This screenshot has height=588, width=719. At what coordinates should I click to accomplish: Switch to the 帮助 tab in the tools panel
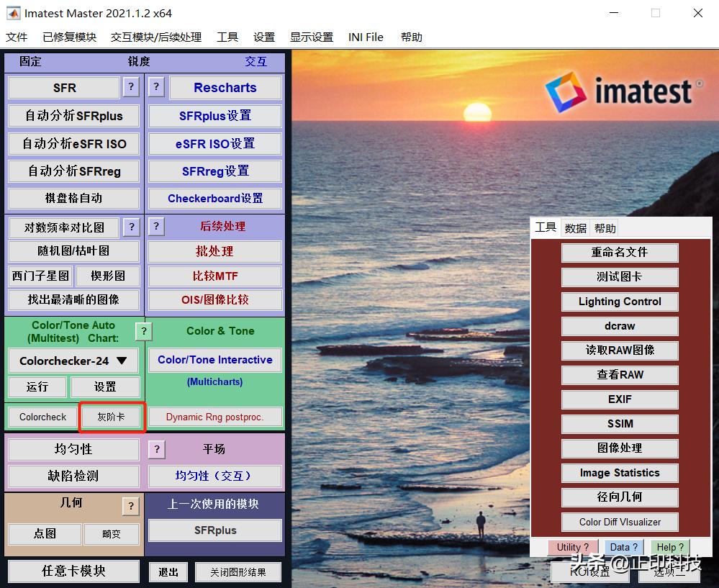pyautogui.click(x=605, y=227)
